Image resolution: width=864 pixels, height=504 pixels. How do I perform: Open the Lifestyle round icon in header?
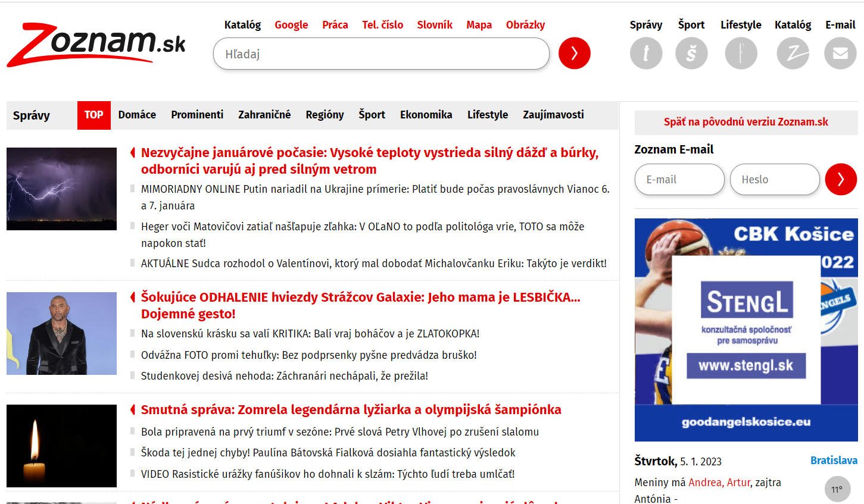click(741, 53)
